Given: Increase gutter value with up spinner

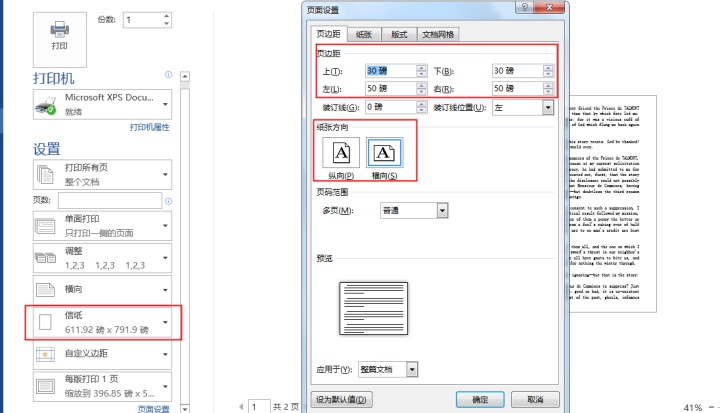Looking at the screenshot, I should point(422,104).
